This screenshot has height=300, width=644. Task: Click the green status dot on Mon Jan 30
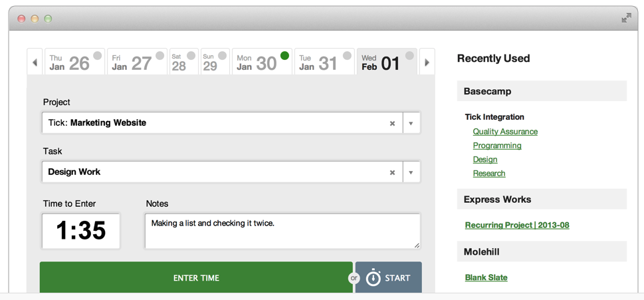[284, 56]
